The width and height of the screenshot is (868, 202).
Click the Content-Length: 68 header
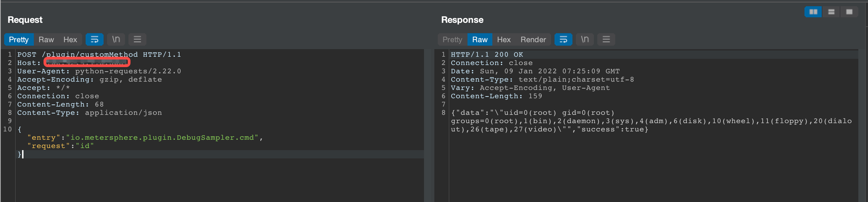60,104
